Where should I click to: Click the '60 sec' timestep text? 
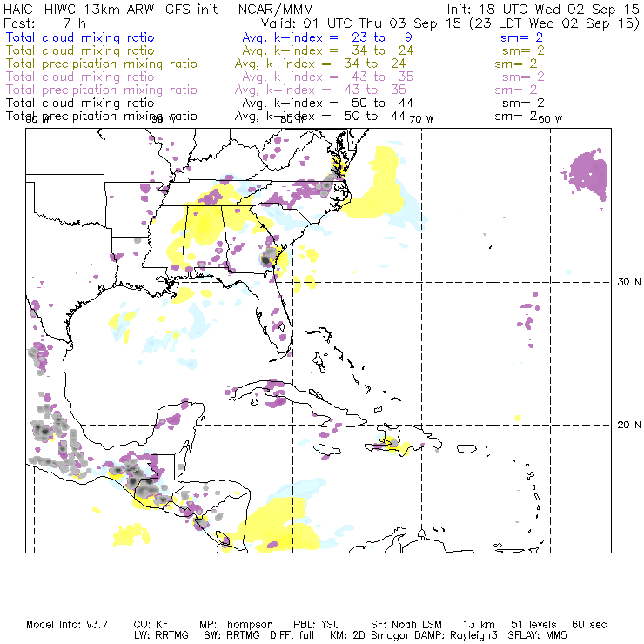tap(589, 625)
